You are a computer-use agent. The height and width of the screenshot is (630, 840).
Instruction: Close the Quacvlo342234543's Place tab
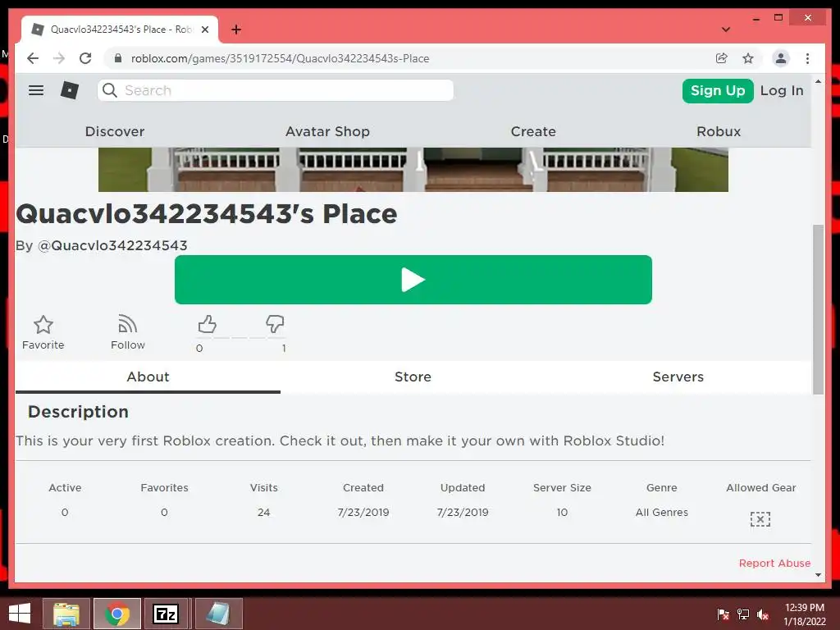[204, 30]
